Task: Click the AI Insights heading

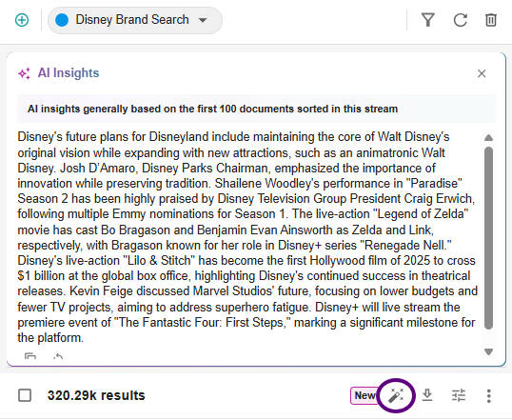Action: tap(69, 73)
